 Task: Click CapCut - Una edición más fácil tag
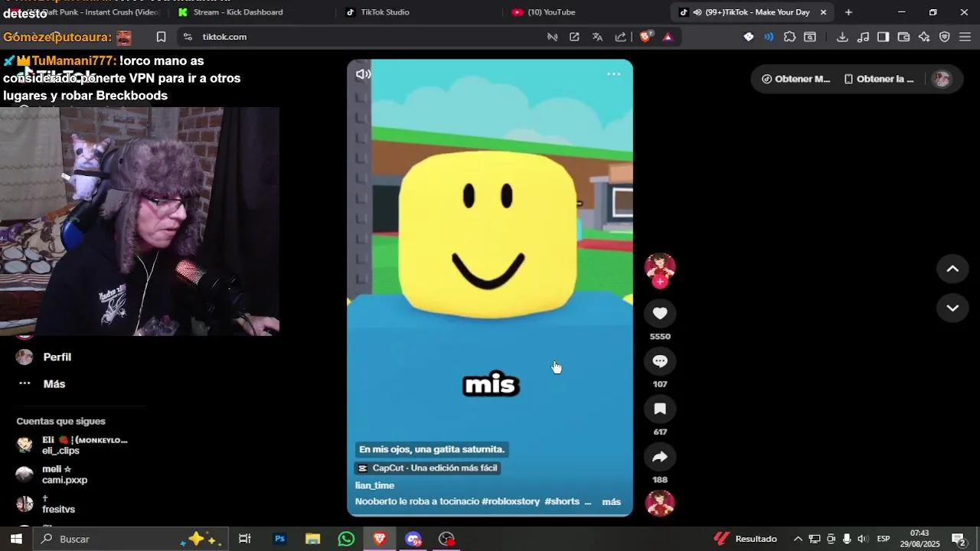[x=427, y=468]
